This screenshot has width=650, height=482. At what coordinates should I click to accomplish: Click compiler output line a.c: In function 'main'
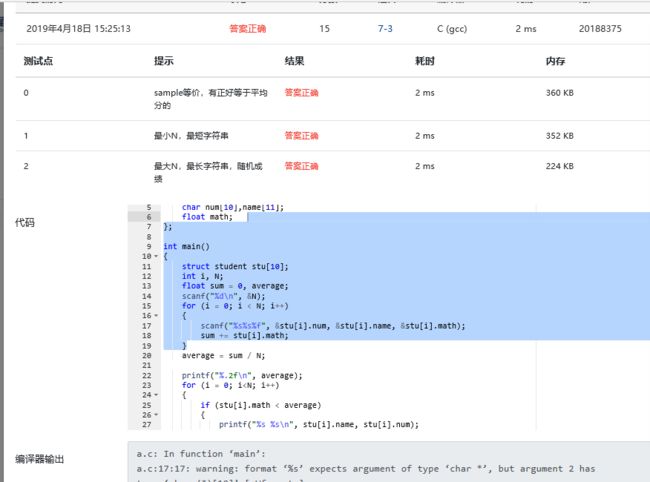coord(201,454)
